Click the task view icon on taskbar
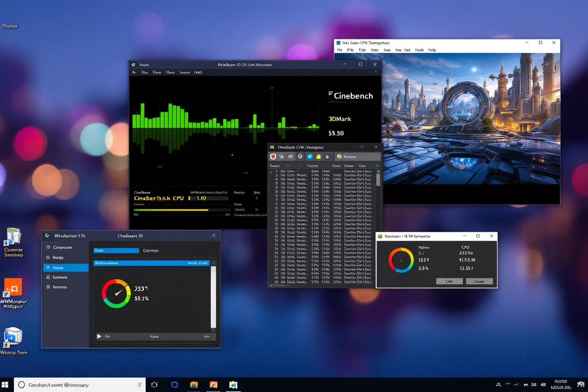This screenshot has width=588, height=392. [x=154, y=385]
